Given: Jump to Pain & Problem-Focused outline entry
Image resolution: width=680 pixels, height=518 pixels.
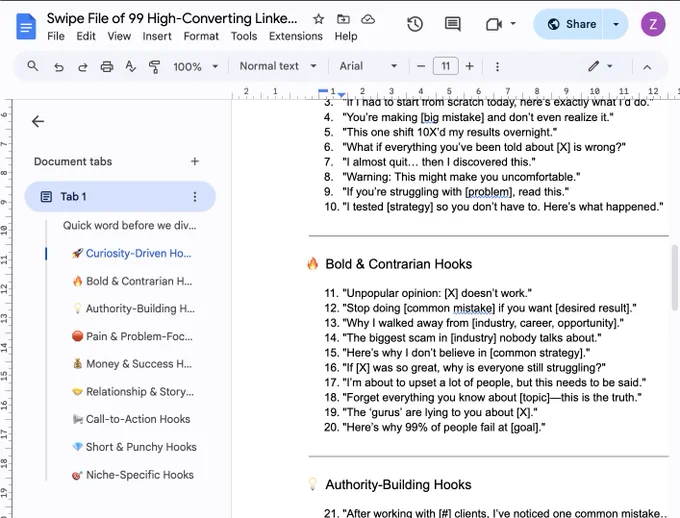Looking at the screenshot, I should (132, 336).
